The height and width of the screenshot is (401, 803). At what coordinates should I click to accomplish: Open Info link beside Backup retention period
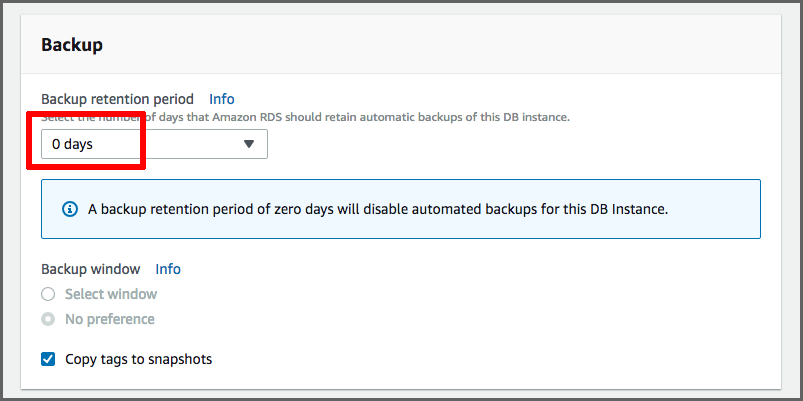[x=222, y=99]
